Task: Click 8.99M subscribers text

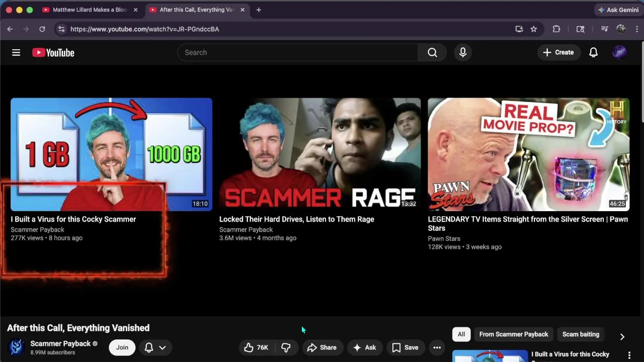Action: pyautogui.click(x=53, y=353)
